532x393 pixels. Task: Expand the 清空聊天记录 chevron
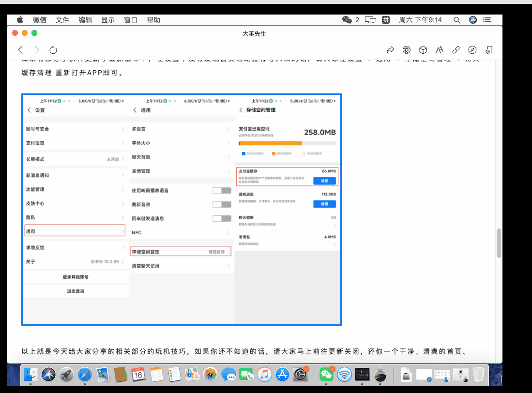(229, 265)
